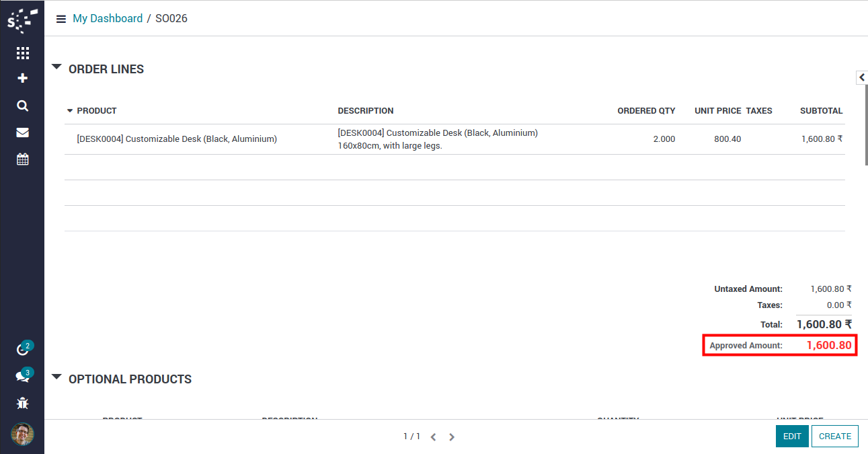Viewport: 868px width, 454px height.
Task: Expand the collapsed right side panel arrow
Action: (861, 78)
